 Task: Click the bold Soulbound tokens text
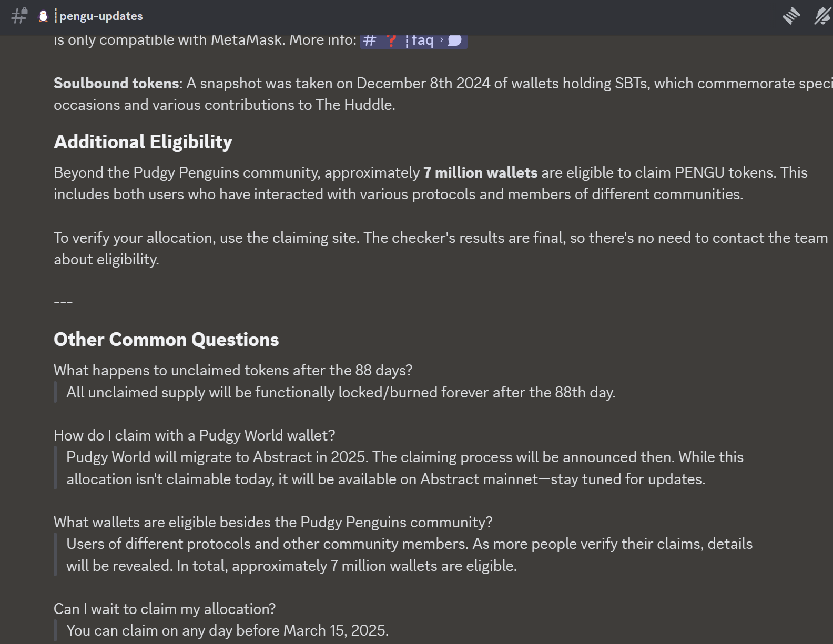[116, 83]
